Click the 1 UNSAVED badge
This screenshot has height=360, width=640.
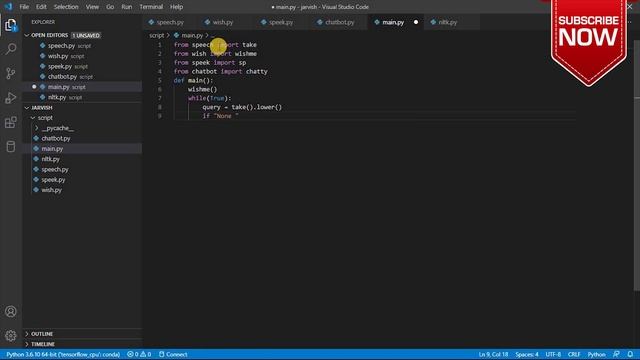tap(86, 36)
